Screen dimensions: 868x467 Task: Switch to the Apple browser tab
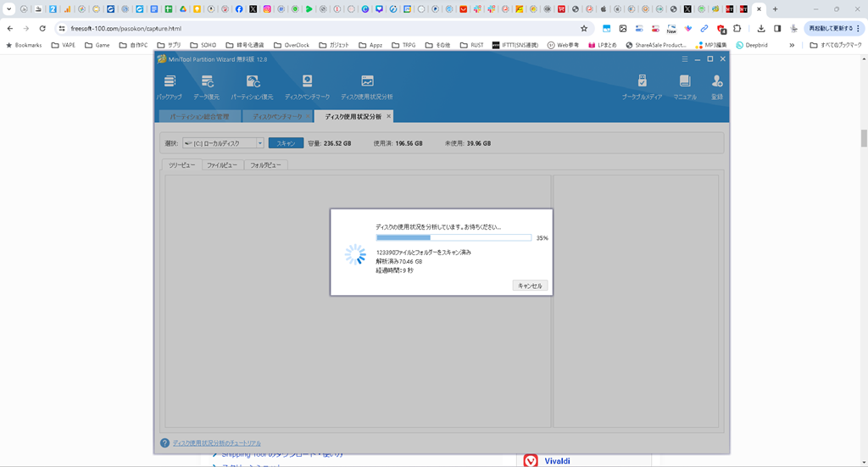point(604,8)
